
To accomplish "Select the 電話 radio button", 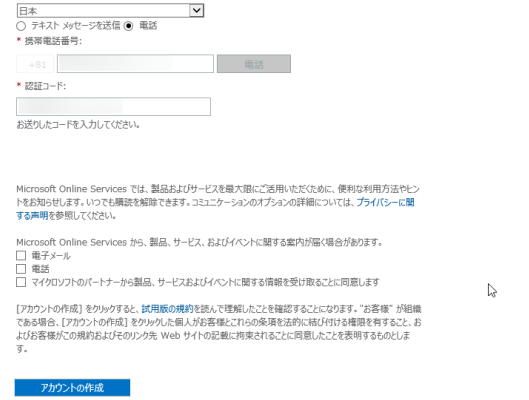I will (x=129, y=26).
